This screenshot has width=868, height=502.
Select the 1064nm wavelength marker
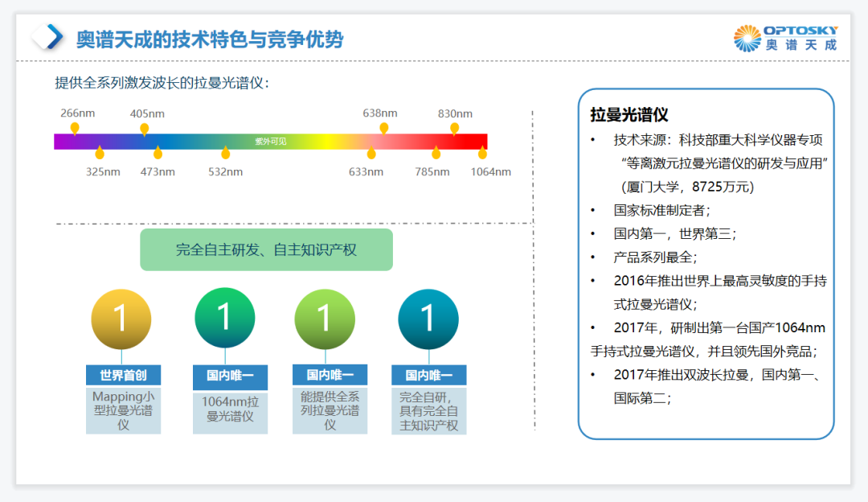point(483,152)
